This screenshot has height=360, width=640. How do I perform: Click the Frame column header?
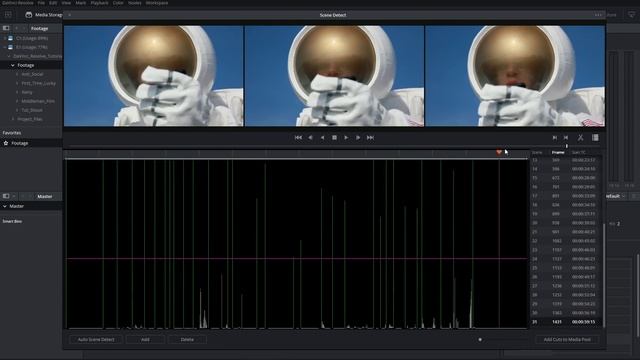558,152
